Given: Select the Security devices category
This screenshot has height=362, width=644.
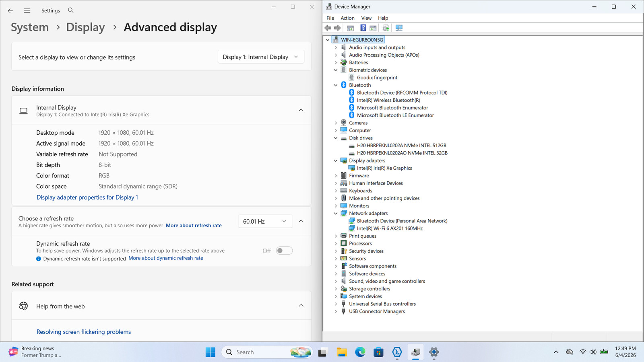Looking at the screenshot, I should (x=366, y=251).
